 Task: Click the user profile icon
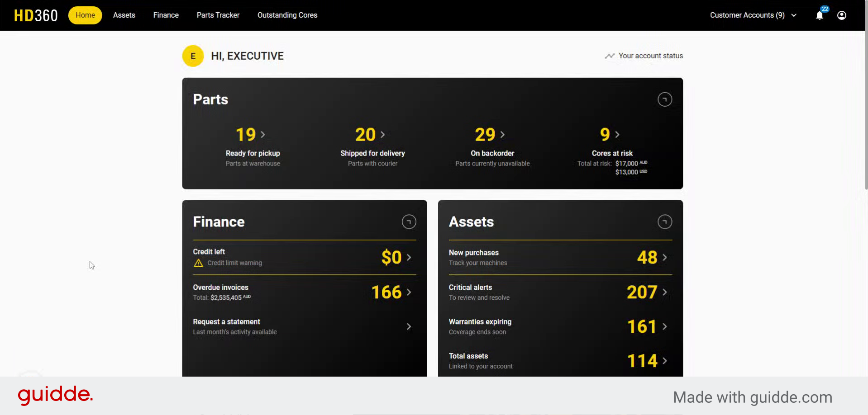[x=841, y=15]
